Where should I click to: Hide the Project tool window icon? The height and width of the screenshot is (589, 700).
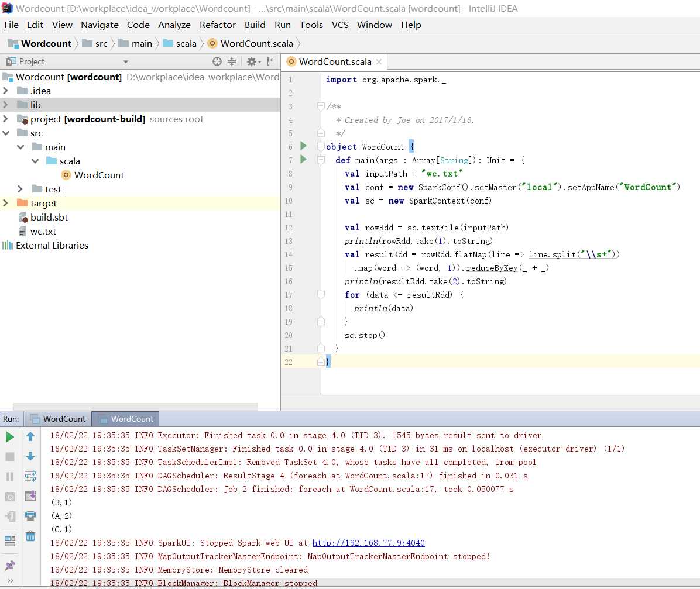tap(271, 61)
